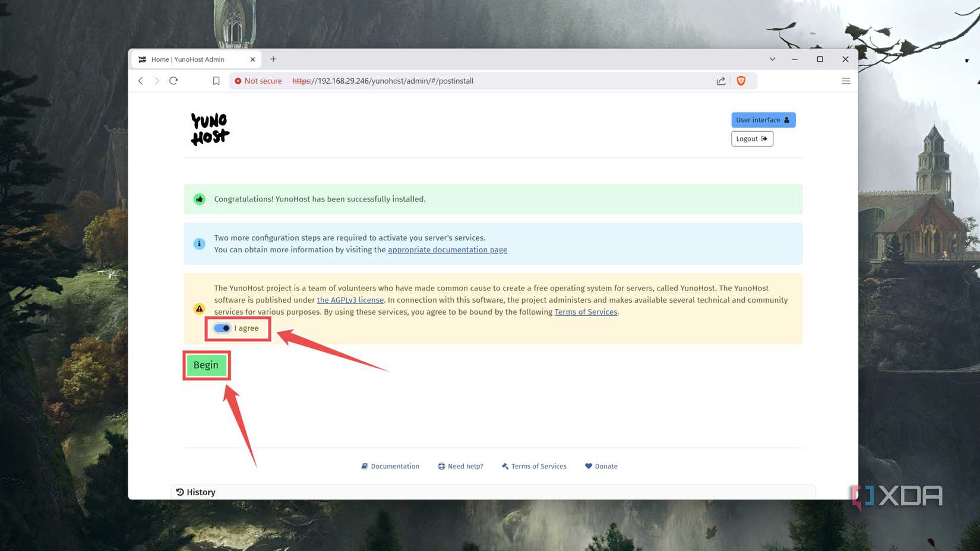Click the 'User interface' button
Viewport: 980px width, 551px height.
pyautogui.click(x=762, y=119)
